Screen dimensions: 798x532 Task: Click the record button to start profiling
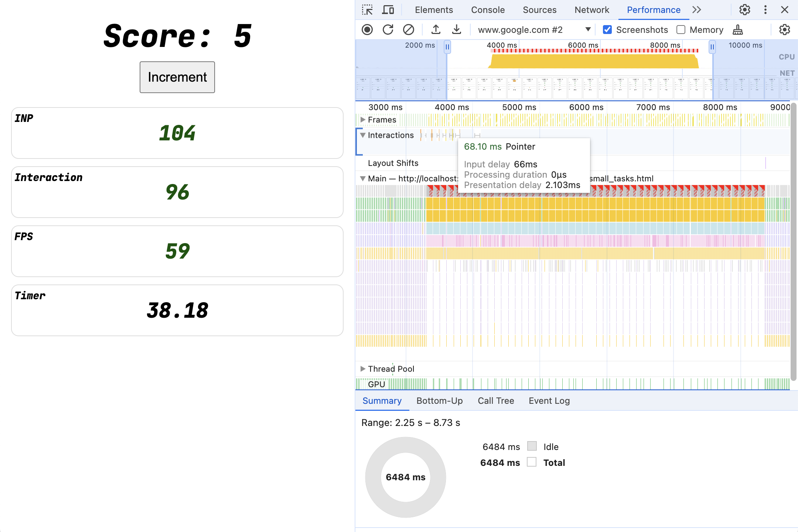click(368, 29)
